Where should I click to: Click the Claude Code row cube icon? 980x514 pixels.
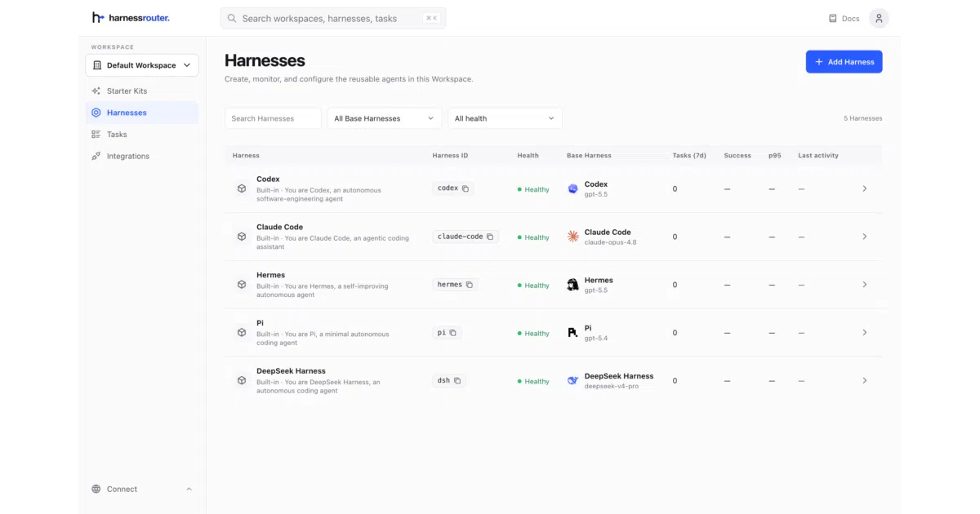(242, 237)
